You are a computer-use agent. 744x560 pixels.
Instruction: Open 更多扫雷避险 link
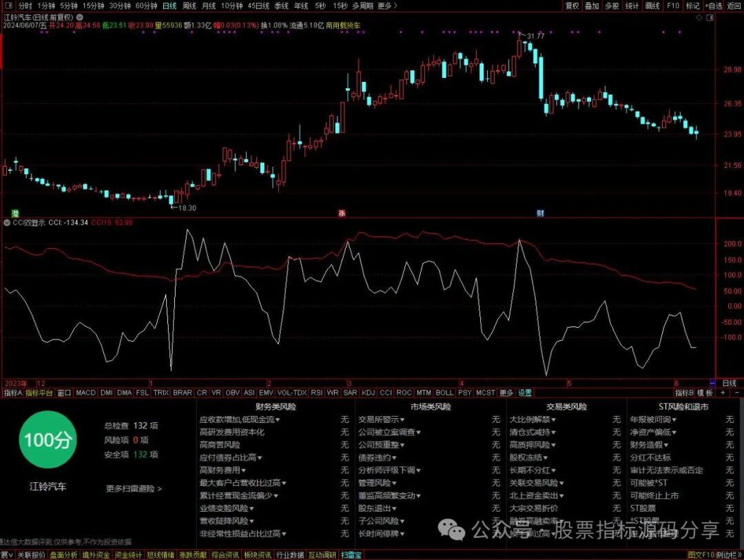(134, 488)
